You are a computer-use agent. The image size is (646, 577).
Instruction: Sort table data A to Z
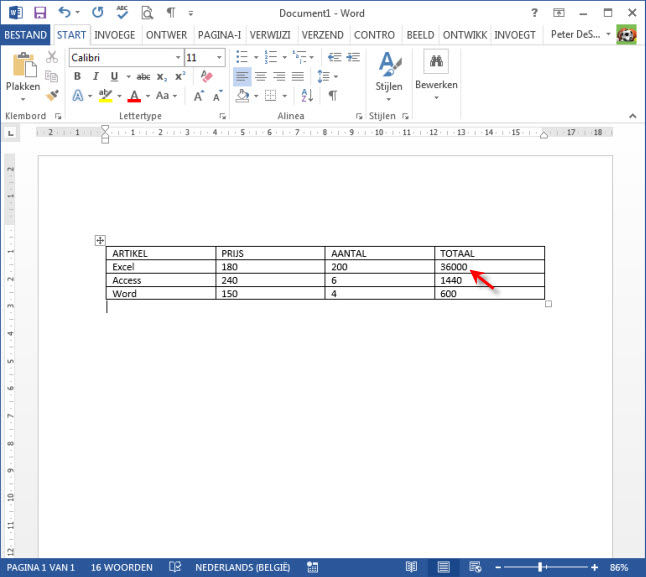click(307, 96)
